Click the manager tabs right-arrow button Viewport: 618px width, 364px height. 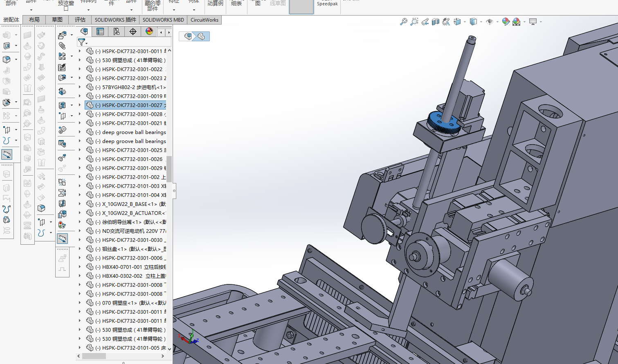tap(169, 32)
